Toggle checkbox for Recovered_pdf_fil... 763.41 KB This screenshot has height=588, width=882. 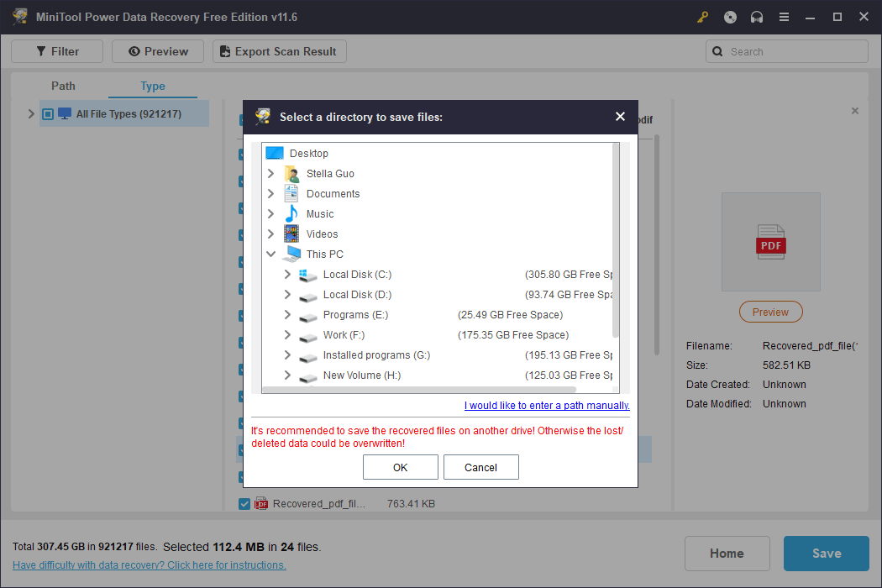[x=244, y=504]
